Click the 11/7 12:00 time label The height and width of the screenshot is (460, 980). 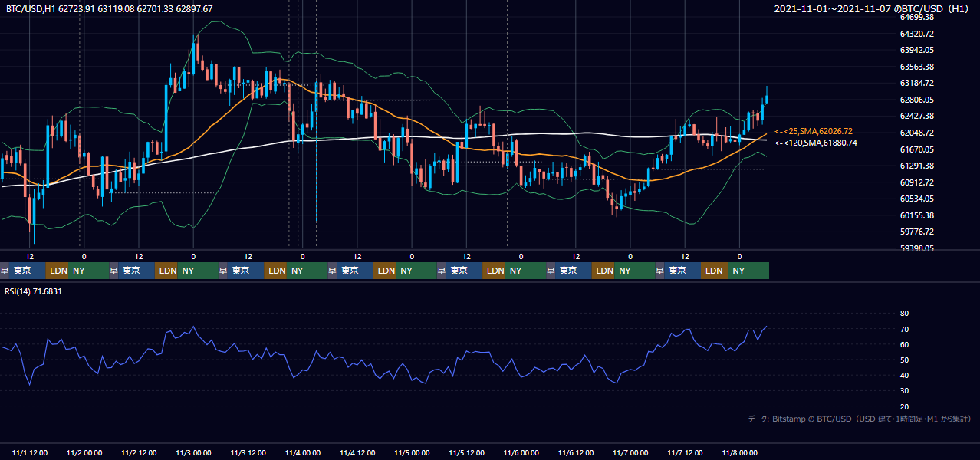[686, 453]
